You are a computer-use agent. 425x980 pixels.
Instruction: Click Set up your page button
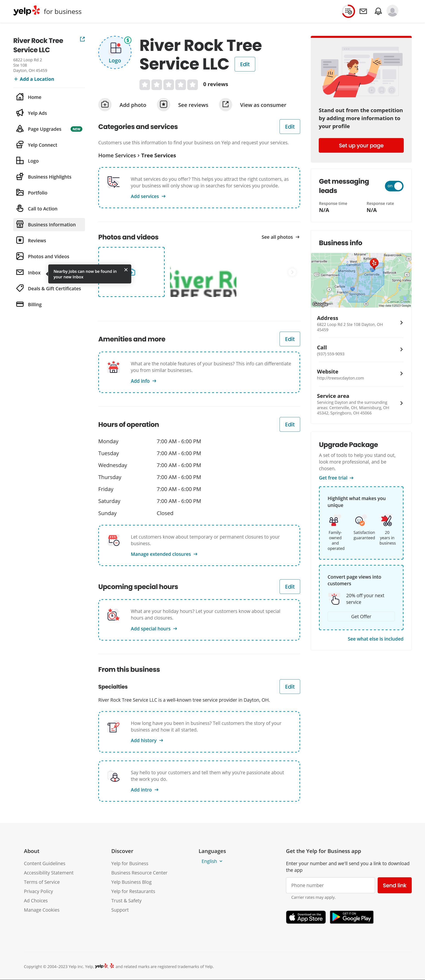[x=361, y=145]
